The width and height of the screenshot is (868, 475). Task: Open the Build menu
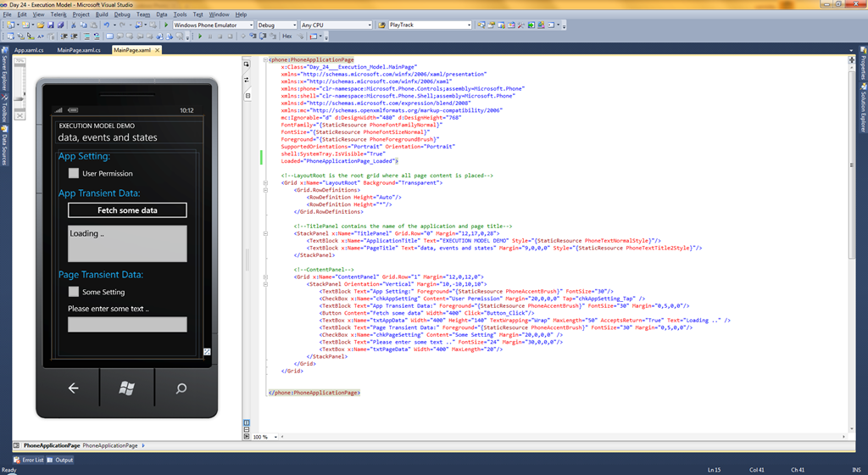click(102, 14)
